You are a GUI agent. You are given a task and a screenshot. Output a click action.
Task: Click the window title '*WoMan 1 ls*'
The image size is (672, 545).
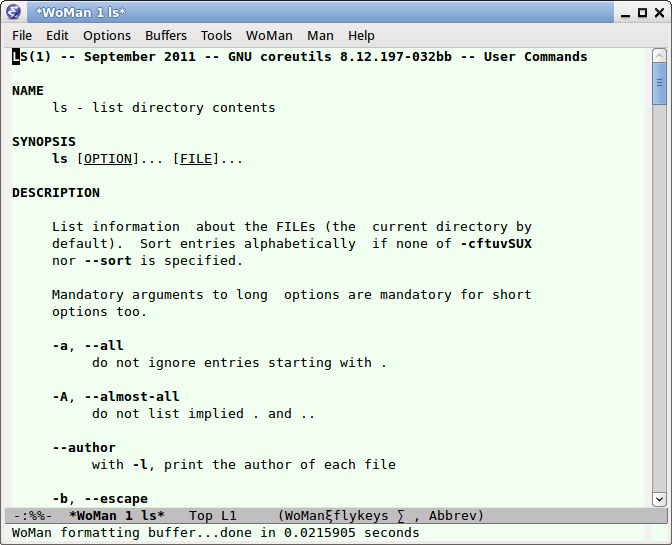(x=81, y=12)
